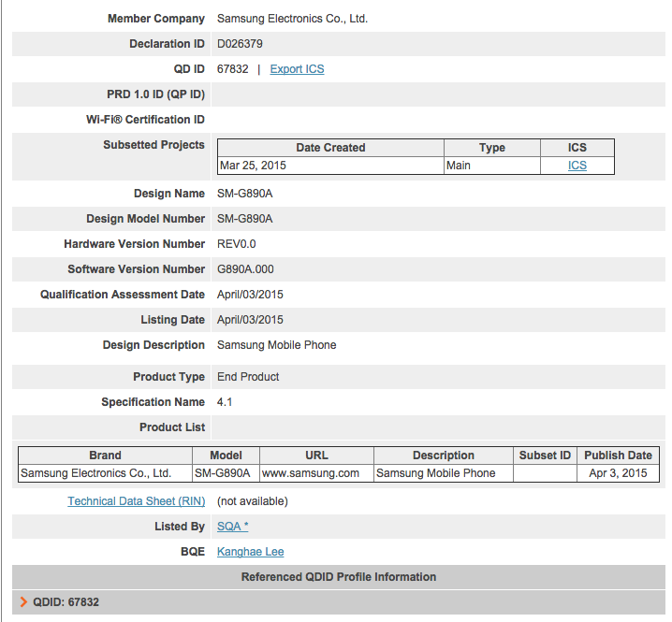Click the Wi-Fi® Certification ID label
Screen dimensions: 672x622
coord(145,120)
